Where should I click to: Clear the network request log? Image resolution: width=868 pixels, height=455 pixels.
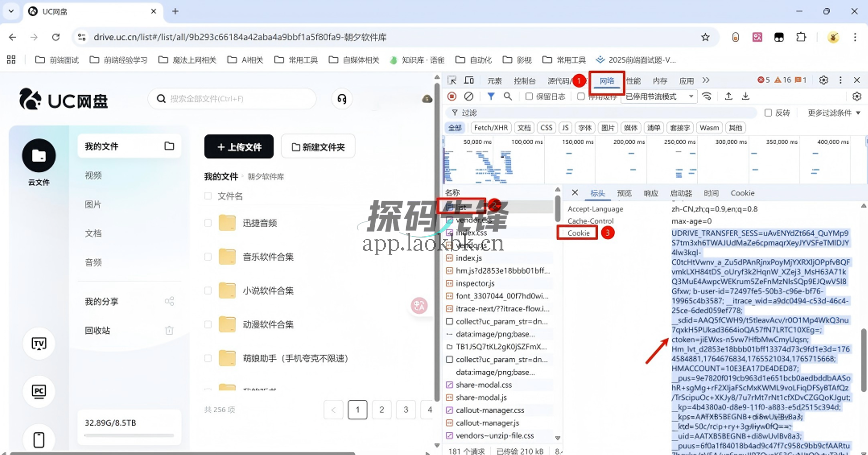coord(469,96)
